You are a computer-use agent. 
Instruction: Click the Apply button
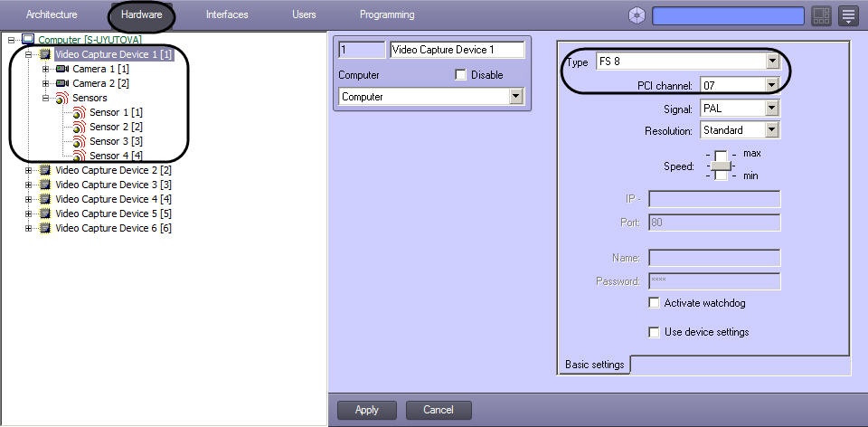tap(366, 410)
